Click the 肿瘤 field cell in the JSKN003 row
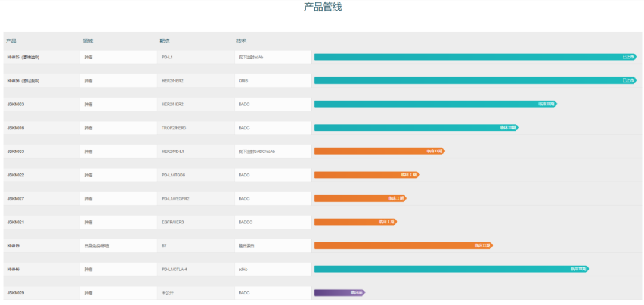The height and width of the screenshot is (305, 644). coord(118,104)
